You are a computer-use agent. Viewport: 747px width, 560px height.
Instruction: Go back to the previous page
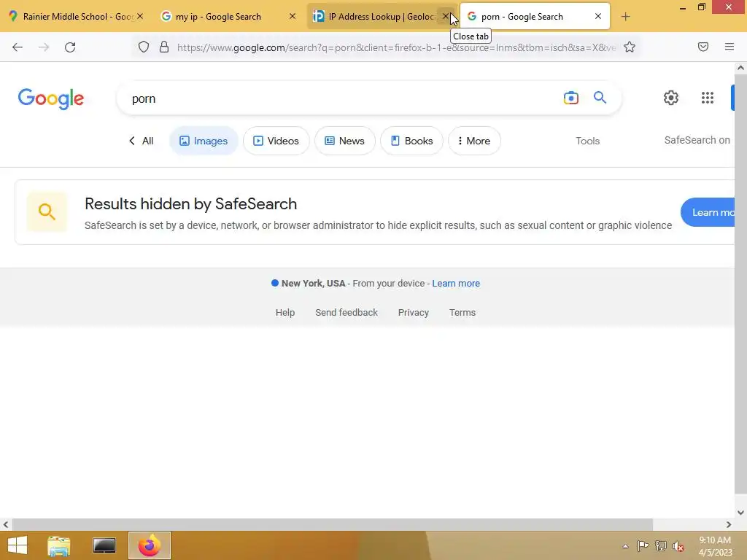18,47
